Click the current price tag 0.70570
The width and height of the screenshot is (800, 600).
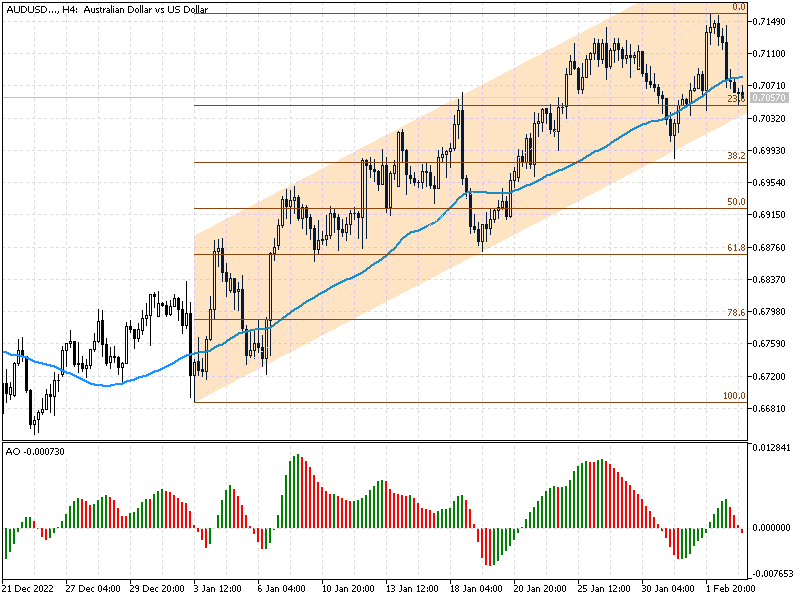769,97
